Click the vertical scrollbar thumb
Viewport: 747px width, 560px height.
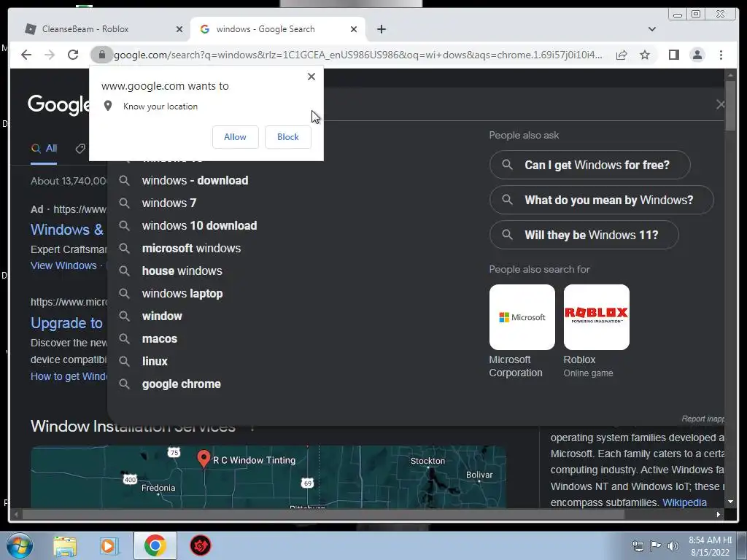point(729,105)
